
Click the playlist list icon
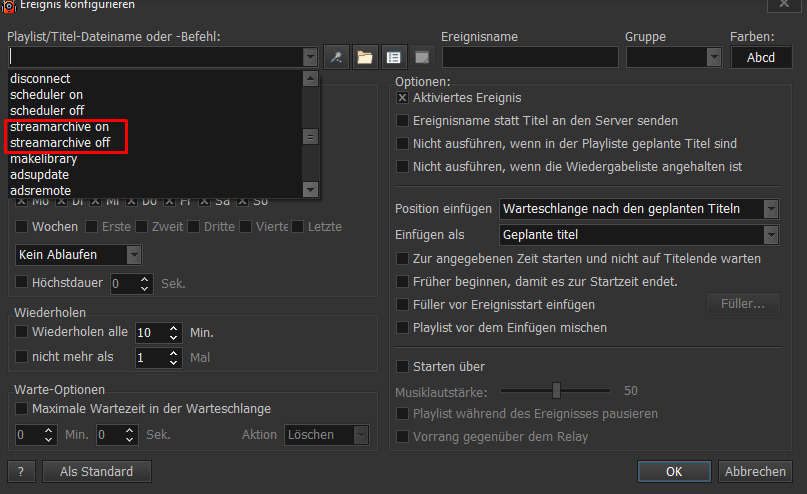pyautogui.click(x=393, y=57)
